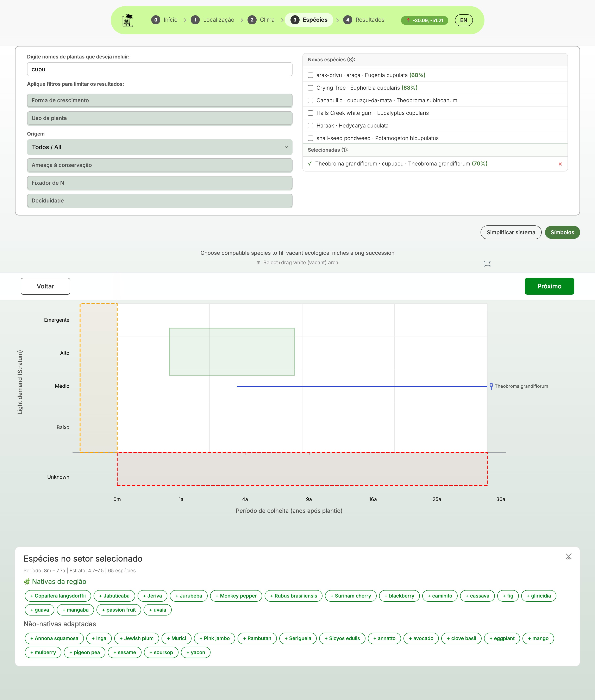Click the plant name search field
Screen dimensions: 595x700
(159, 69)
